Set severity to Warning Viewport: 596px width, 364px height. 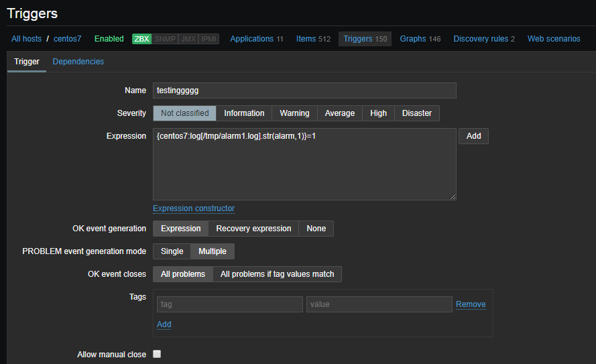pos(294,113)
